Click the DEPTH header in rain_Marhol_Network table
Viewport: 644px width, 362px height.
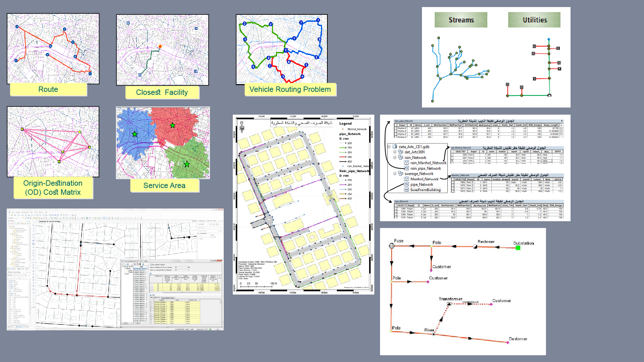click(x=558, y=152)
